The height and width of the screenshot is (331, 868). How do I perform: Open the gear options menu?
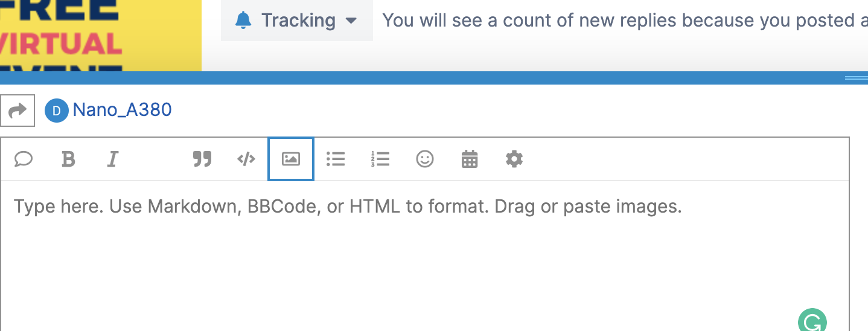pyautogui.click(x=514, y=159)
